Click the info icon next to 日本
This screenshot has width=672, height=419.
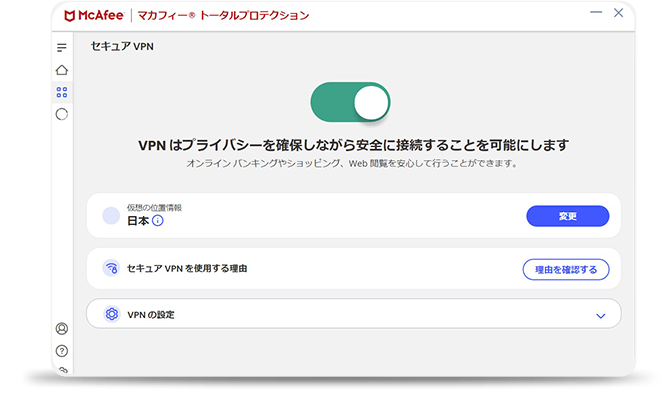158,221
